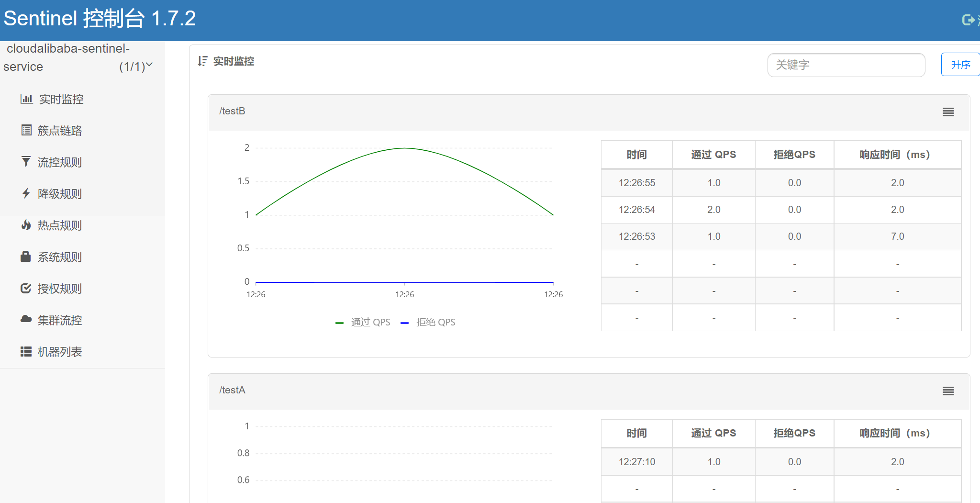Toggle the green 通过 QPS legend swatch
This screenshot has height=503, width=980.
(340, 323)
